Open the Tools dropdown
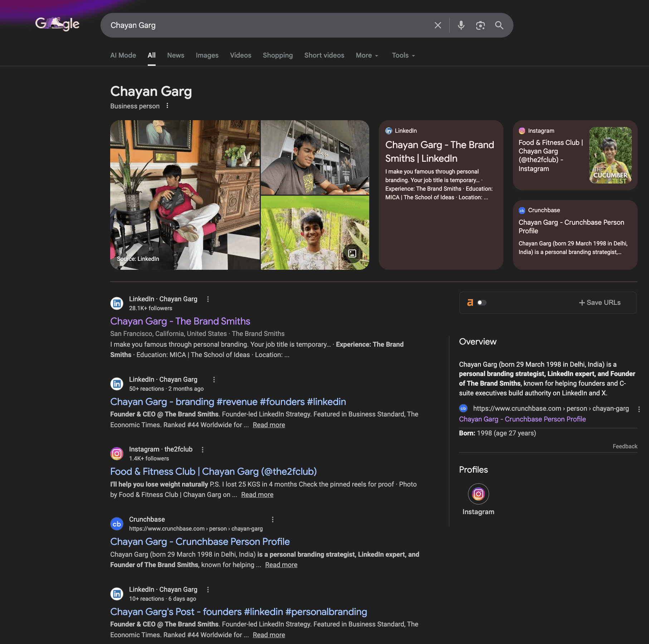 (x=404, y=55)
